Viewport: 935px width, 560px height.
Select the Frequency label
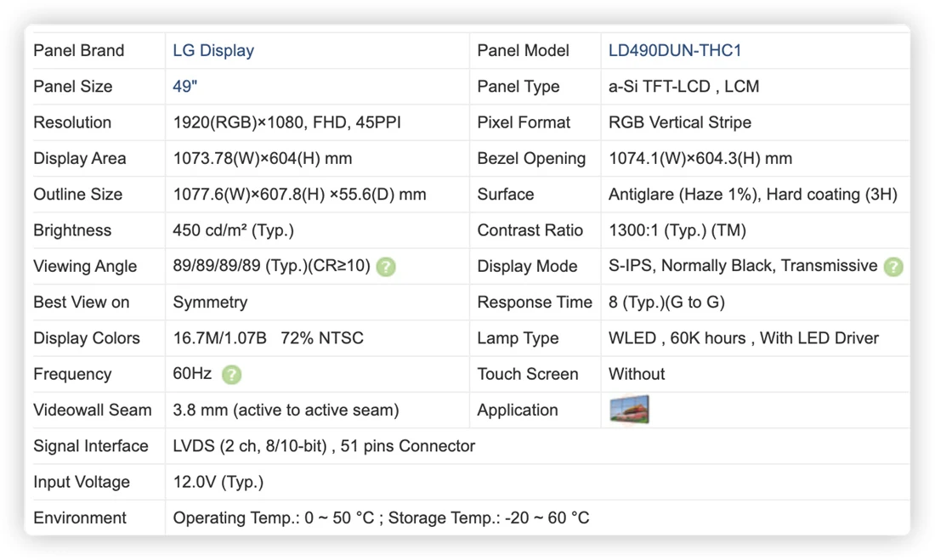72,374
